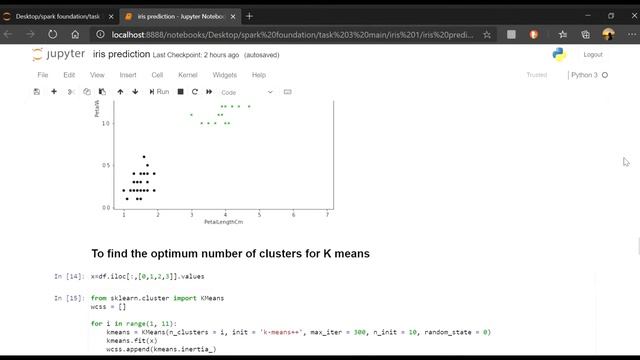Click the page vertical scrollbar
The height and width of the screenshot is (360, 640).
[x=638, y=246]
